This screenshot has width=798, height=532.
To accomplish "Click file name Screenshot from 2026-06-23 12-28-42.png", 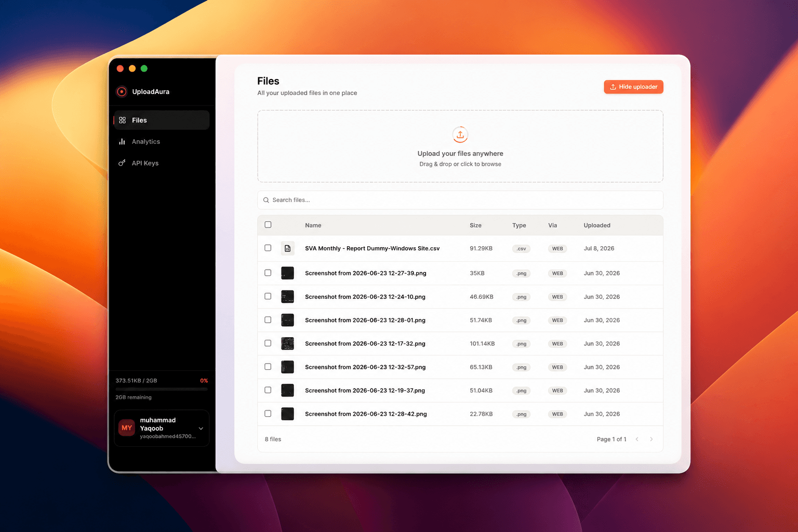I will pos(366,414).
